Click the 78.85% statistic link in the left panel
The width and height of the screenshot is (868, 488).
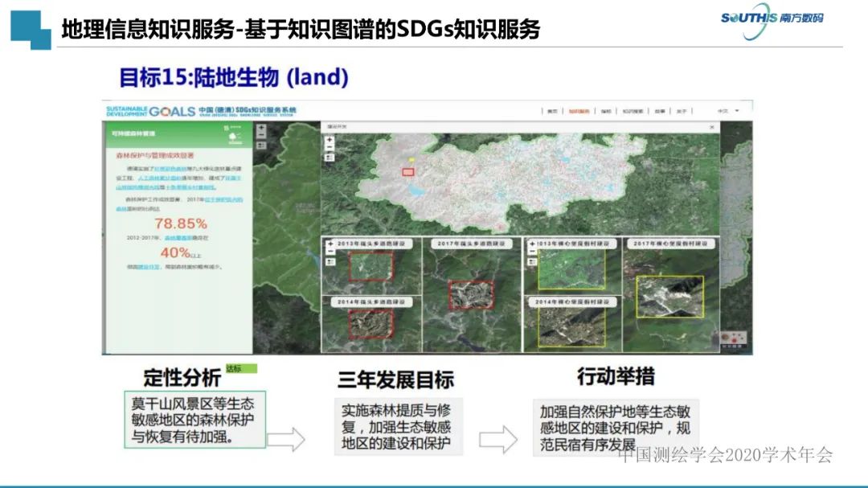180,223
